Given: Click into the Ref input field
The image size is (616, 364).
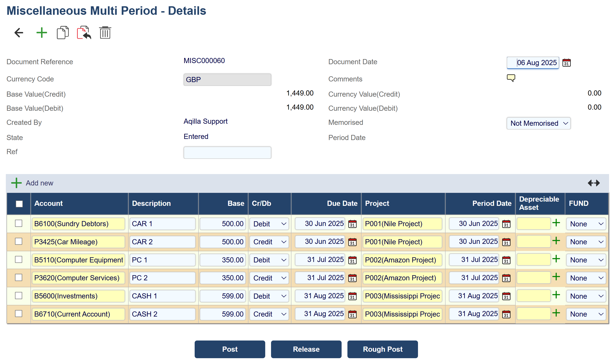Looking at the screenshot, I should (227, 153).
